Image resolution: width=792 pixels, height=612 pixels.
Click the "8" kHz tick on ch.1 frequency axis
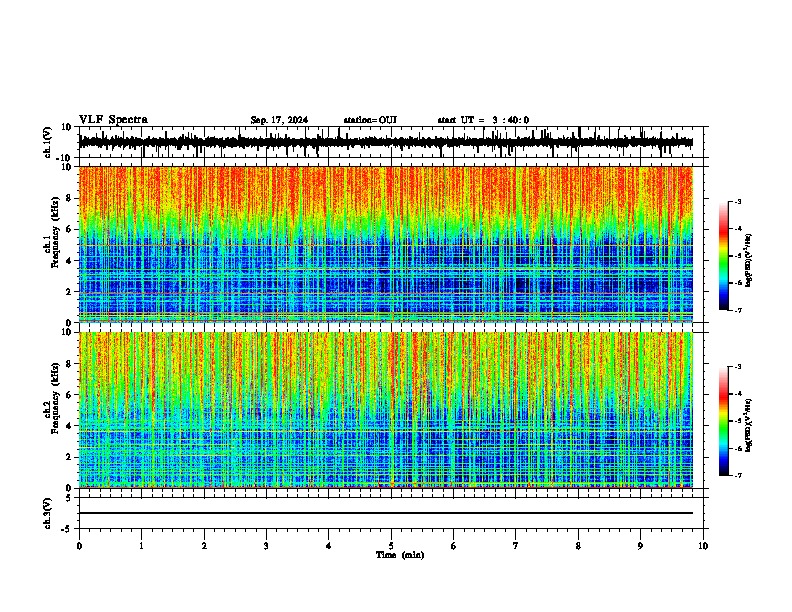pos(70,198)
